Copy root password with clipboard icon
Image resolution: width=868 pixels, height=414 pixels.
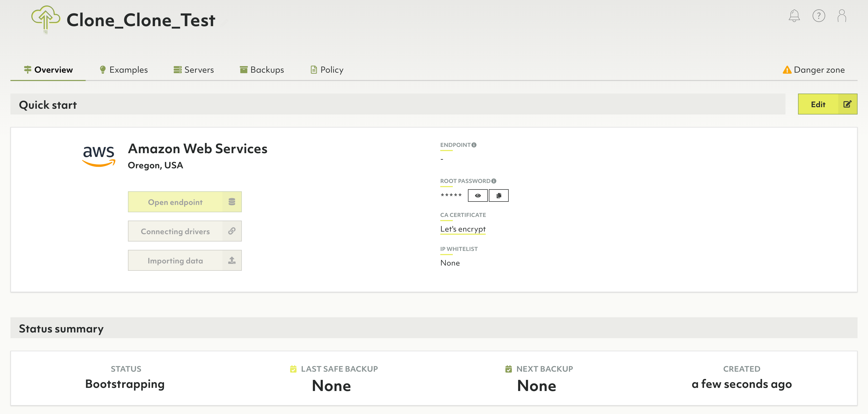tap(499, 195)
